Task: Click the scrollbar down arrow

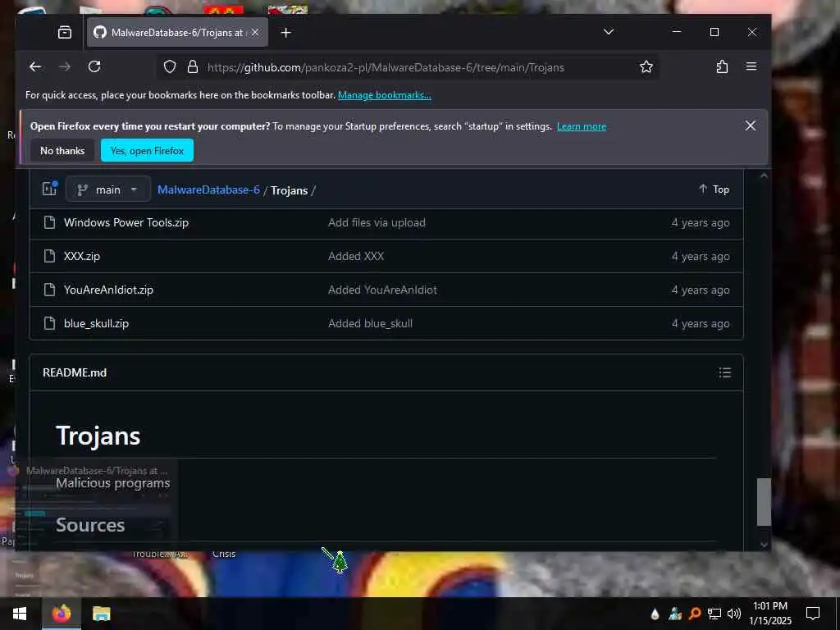Action: 764,544
